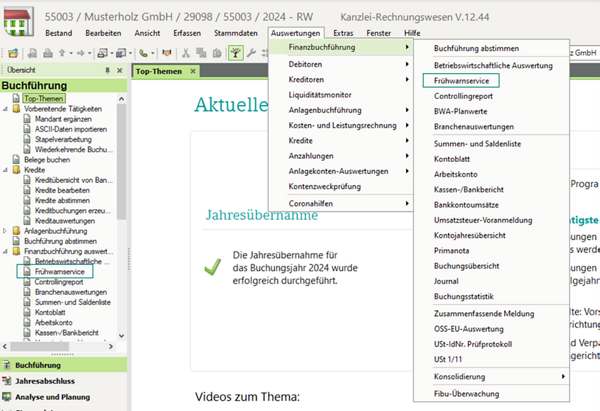Open dropdown next to right arrow icon

coord(90,53)
